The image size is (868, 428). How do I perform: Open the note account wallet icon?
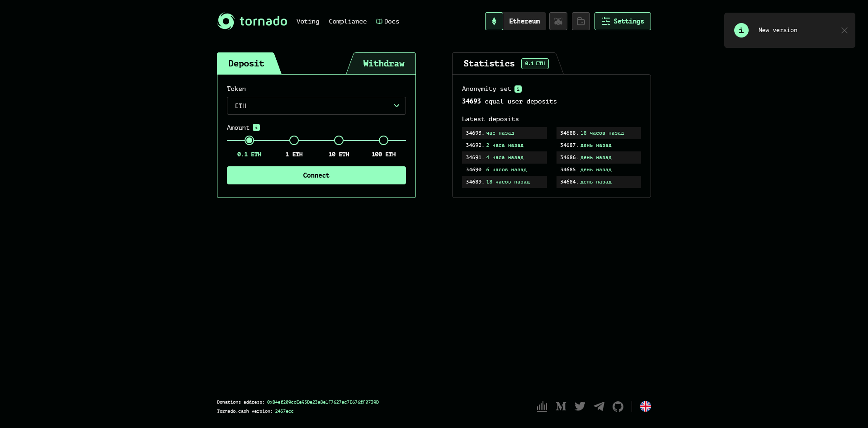pos(581,21)
